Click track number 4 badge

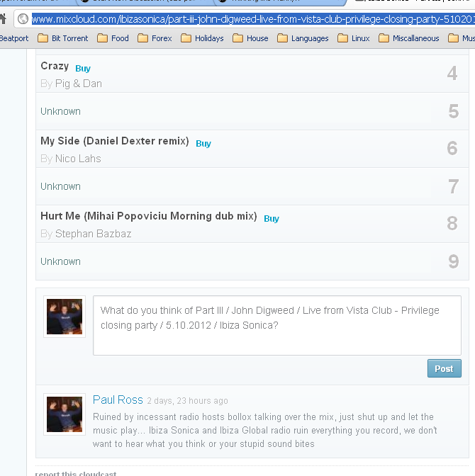click(452, 73)
